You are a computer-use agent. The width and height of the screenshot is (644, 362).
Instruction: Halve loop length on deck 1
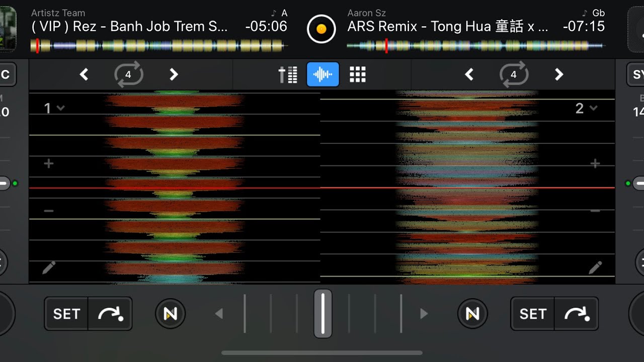pos(84,74)
